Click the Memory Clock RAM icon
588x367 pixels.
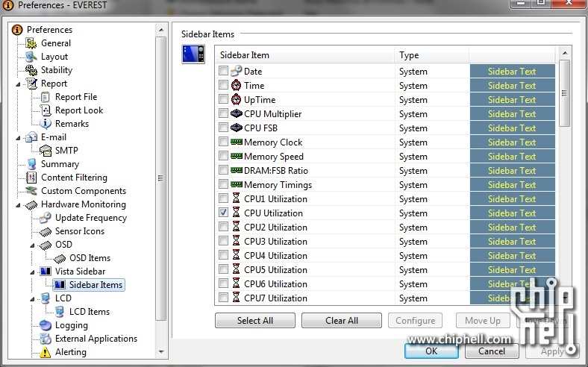click(237, 142)
